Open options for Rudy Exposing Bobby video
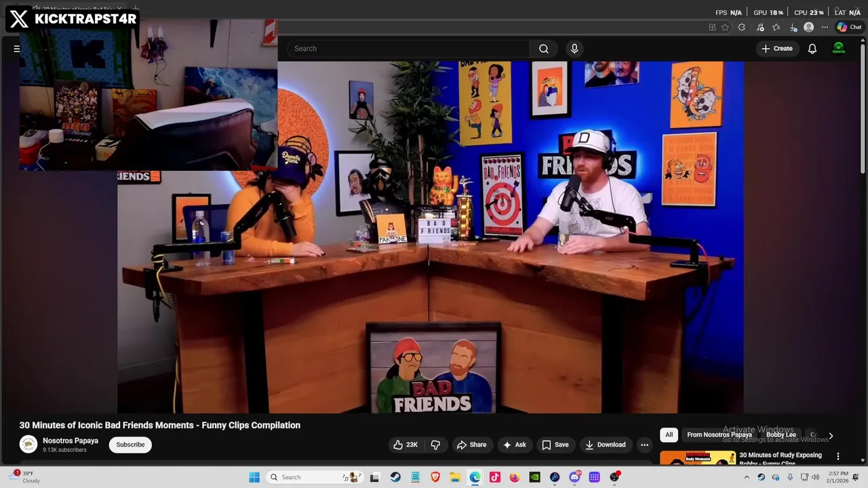 point(838,456)
